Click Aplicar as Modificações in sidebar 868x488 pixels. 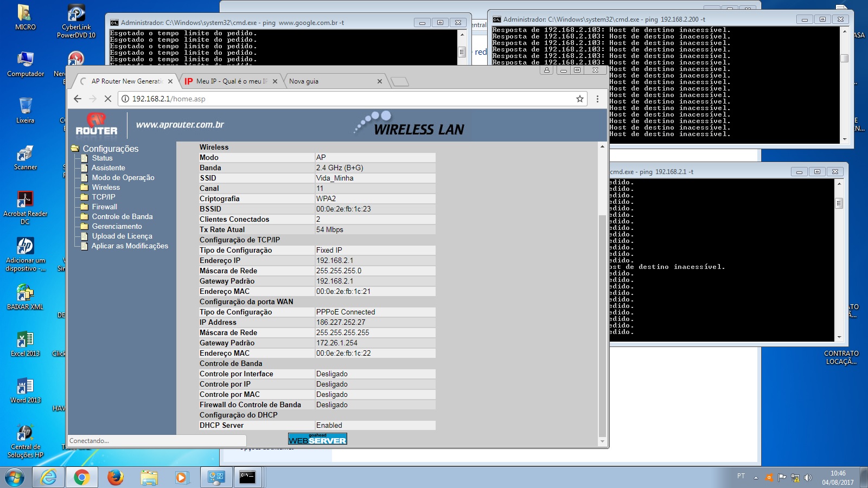(x=130, y=246)
